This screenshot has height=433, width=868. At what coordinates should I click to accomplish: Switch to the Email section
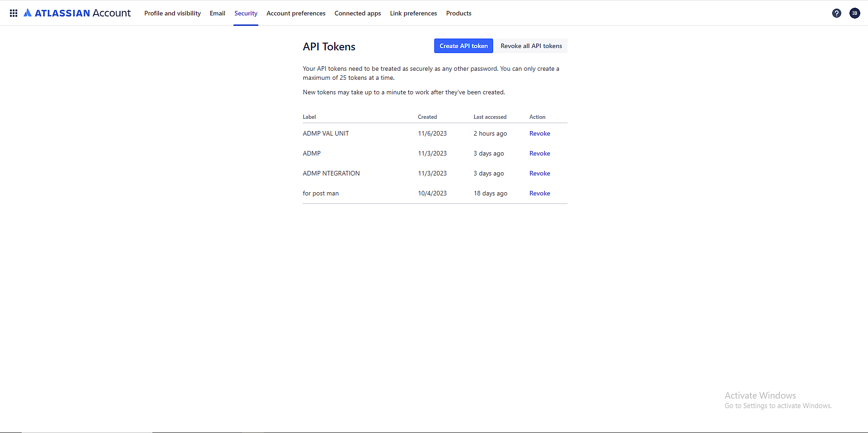pyautogui.click(x=217, y=13)
